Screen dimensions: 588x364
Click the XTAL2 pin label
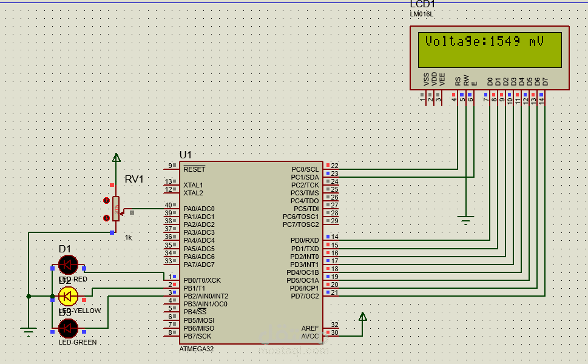click(x=193, y=193)
